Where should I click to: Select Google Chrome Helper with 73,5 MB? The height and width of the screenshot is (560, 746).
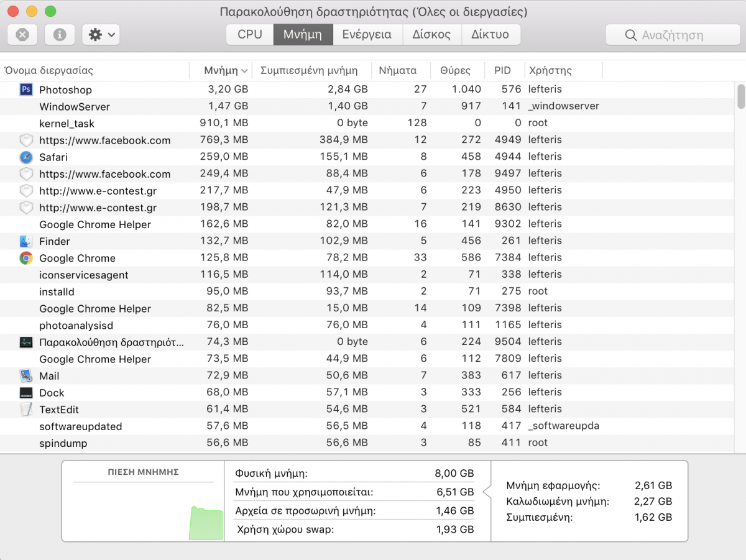point(367,359)
